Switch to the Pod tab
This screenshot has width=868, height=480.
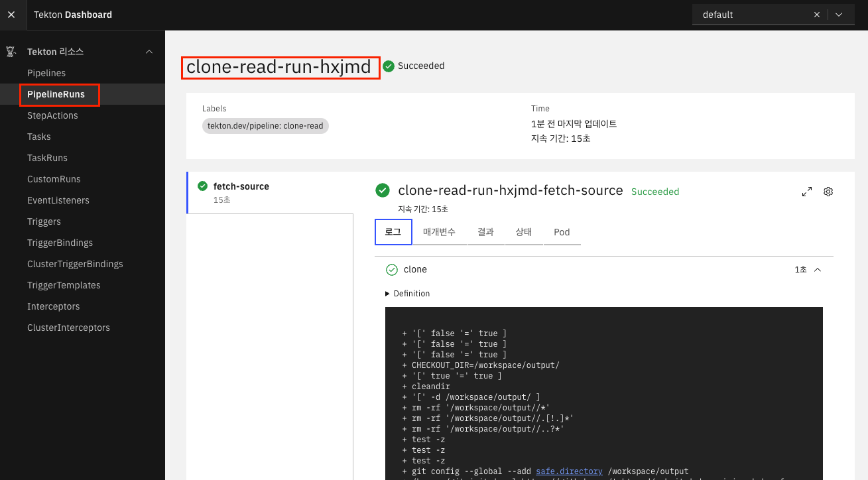pos(562,232)
